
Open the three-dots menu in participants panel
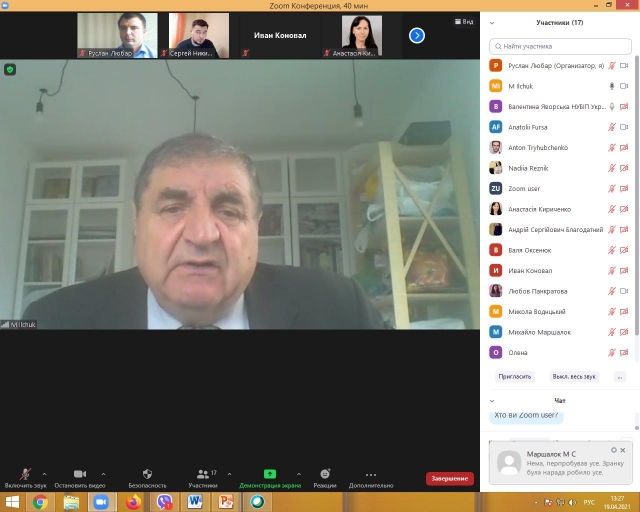click(620, 376)
